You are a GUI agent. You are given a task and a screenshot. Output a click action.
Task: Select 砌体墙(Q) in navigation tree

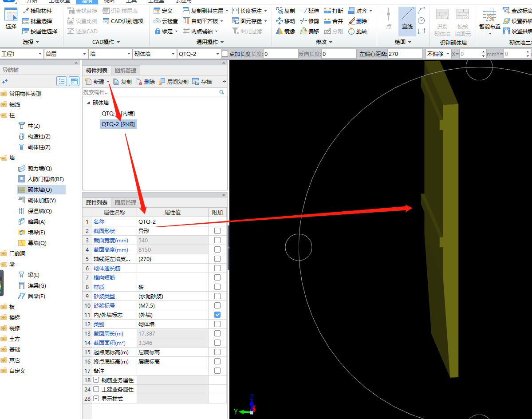click(39, 190)
